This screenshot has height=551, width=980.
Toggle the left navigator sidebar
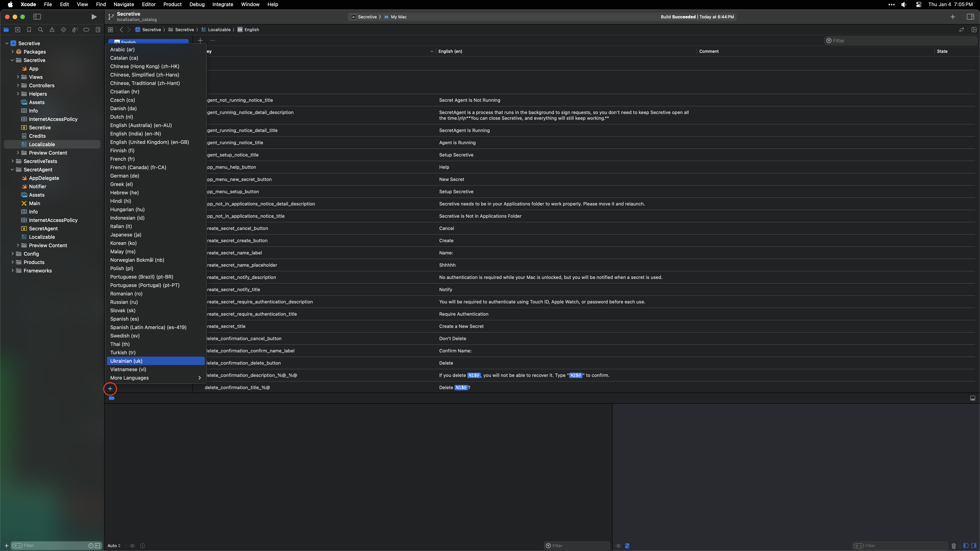pyautogui.click(x=37, y=17)
